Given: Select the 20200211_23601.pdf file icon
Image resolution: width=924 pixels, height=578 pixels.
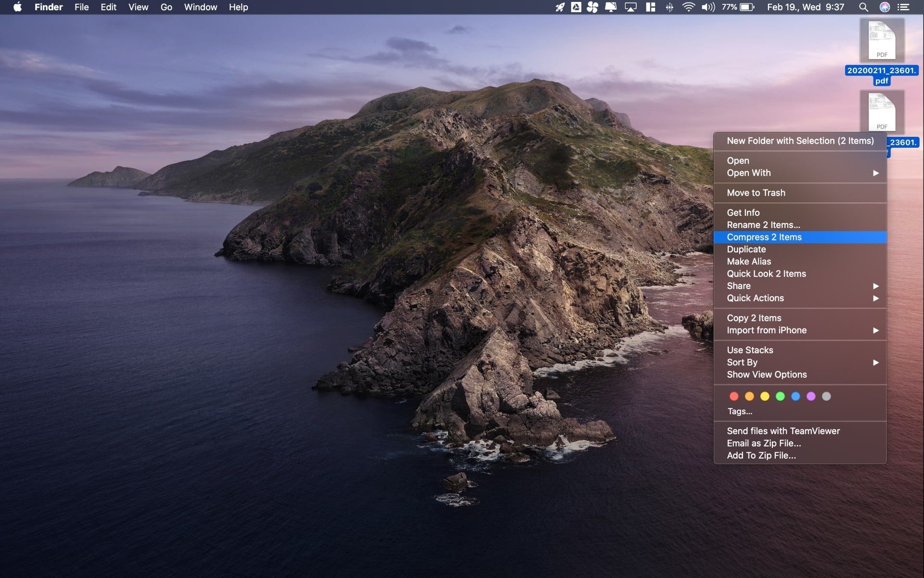Looking at the screenshot, I should [882, 40].
